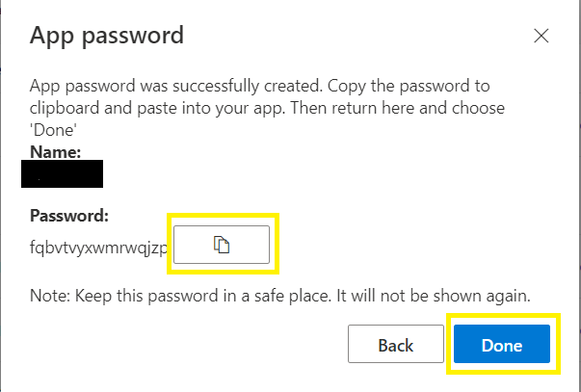Click the quoted 'Done' word in instructions
The width and height of the screenshot is (581, 392).
50,128
